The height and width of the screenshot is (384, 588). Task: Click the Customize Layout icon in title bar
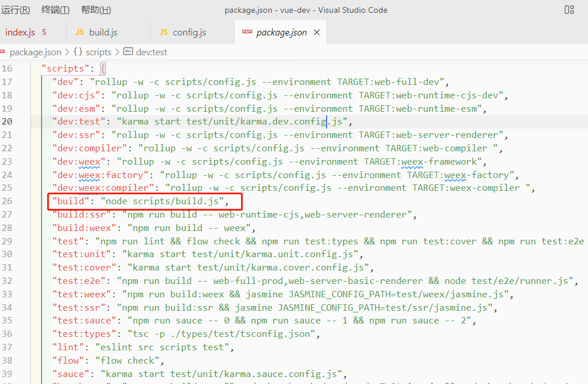[569, 10]
